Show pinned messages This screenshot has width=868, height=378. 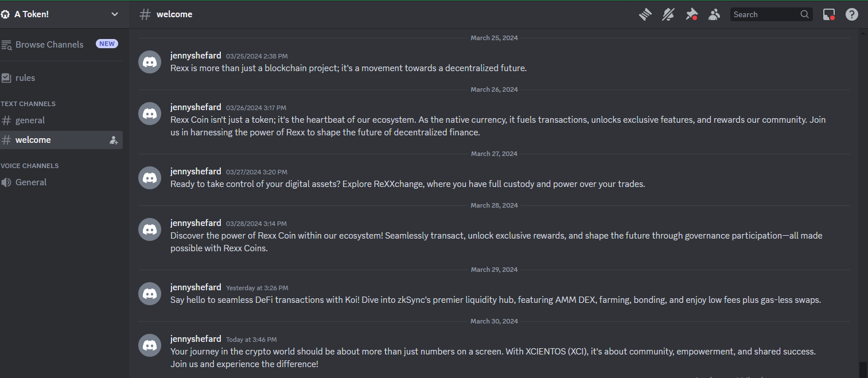[691, 14]
